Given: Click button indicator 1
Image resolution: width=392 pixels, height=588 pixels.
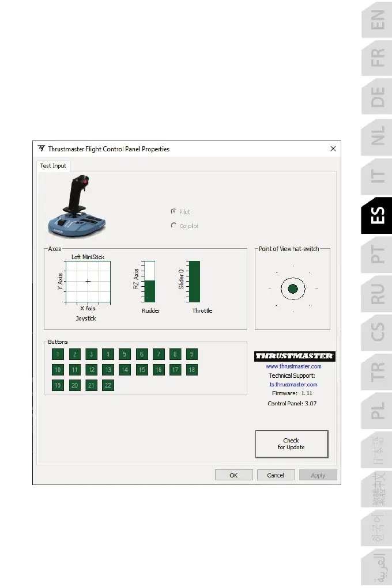Looking at the screenshot, I should click(58, 354).
